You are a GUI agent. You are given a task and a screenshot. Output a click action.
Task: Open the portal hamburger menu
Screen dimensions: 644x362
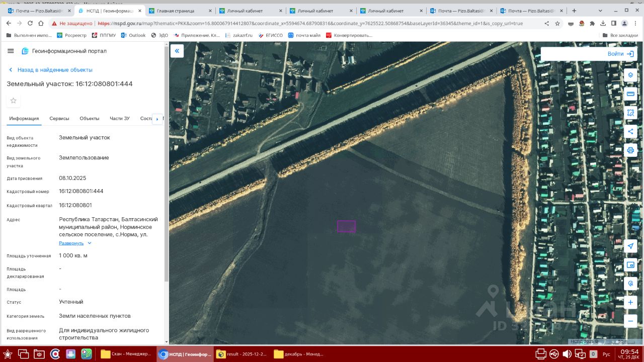pyautogui.click(x=11, y=51)
